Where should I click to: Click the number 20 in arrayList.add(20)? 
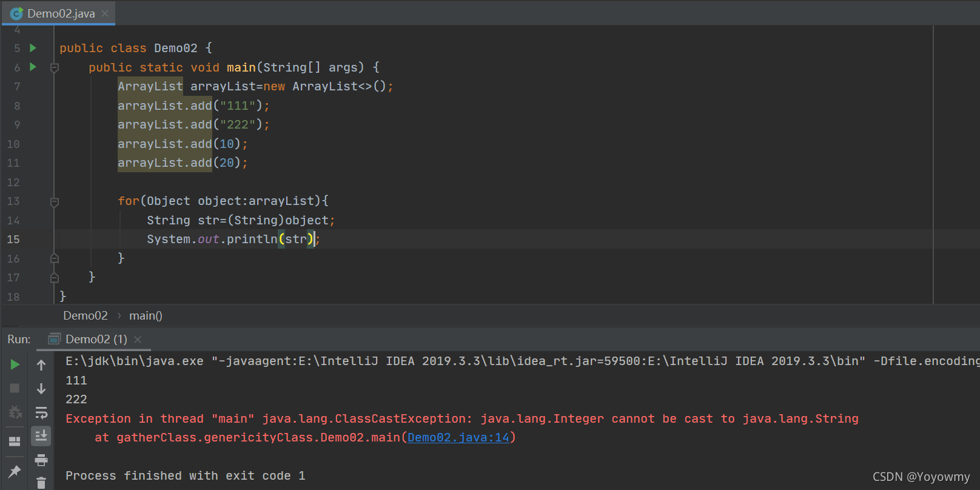point(227,163)
